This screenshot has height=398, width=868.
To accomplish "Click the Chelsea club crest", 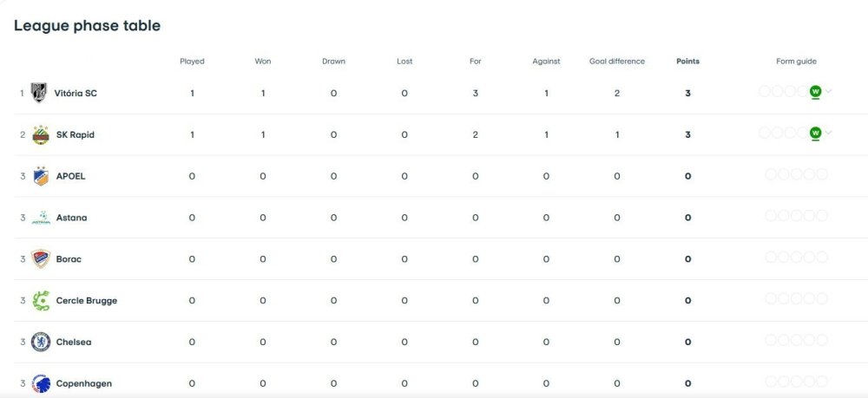I will (x=41, y=343).
